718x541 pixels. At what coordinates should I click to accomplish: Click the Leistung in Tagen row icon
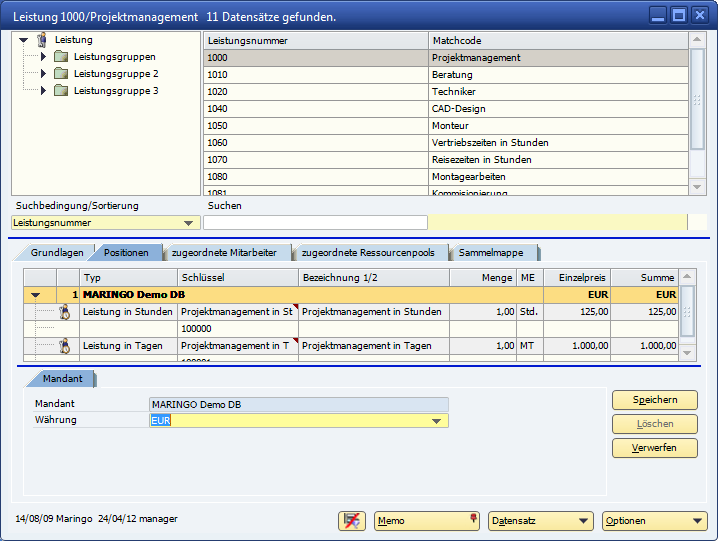click(64, 346)
